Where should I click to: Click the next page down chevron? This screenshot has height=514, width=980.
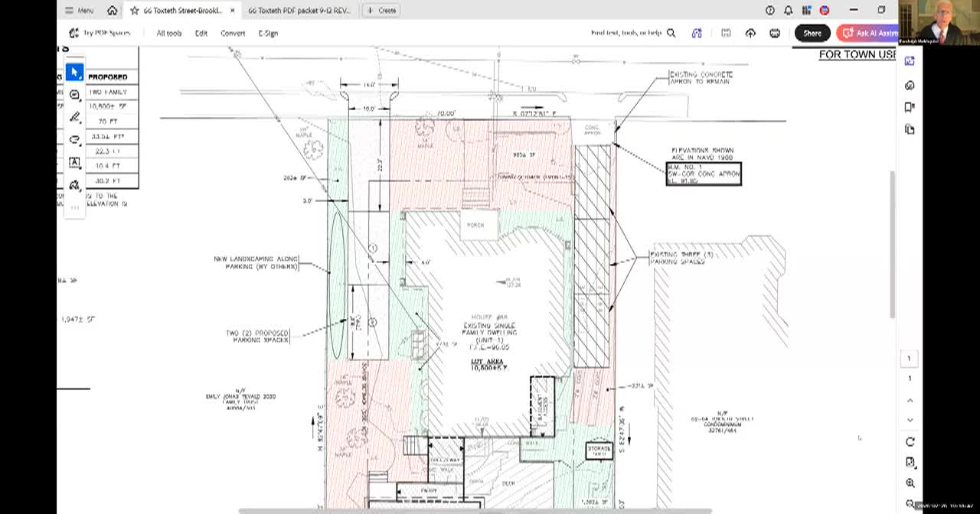click(x=910, y=420)
